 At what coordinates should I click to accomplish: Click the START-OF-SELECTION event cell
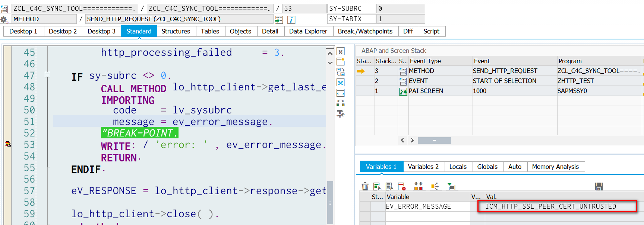pos(515,81)
